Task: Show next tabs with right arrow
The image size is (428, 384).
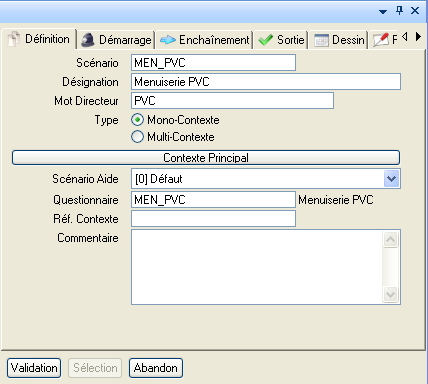Action: pos(418,37)
